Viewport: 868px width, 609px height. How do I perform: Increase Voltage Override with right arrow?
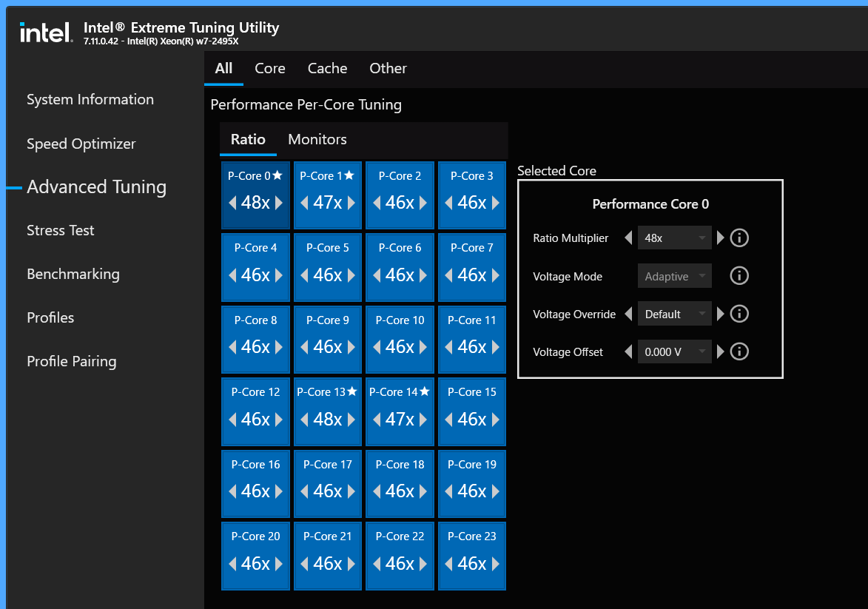720,314
